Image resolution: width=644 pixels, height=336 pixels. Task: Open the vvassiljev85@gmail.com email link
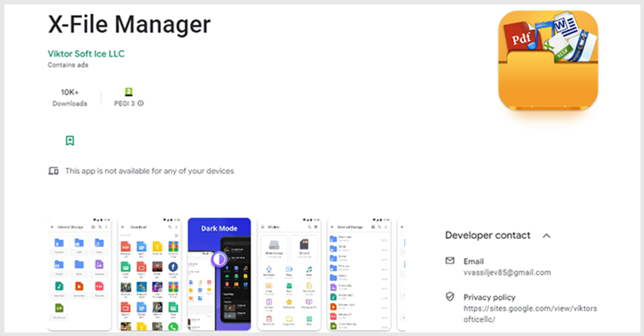click(x=507, y=272)
